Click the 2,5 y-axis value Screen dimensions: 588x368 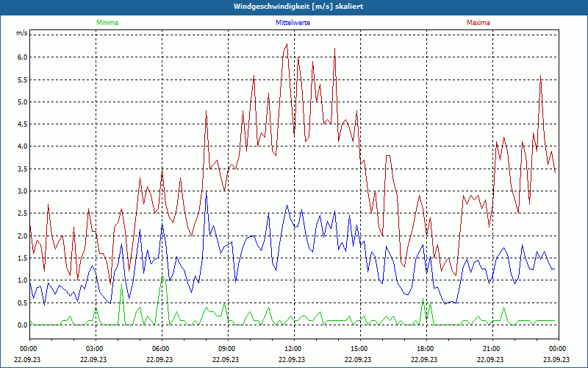(x=23, y=213)
